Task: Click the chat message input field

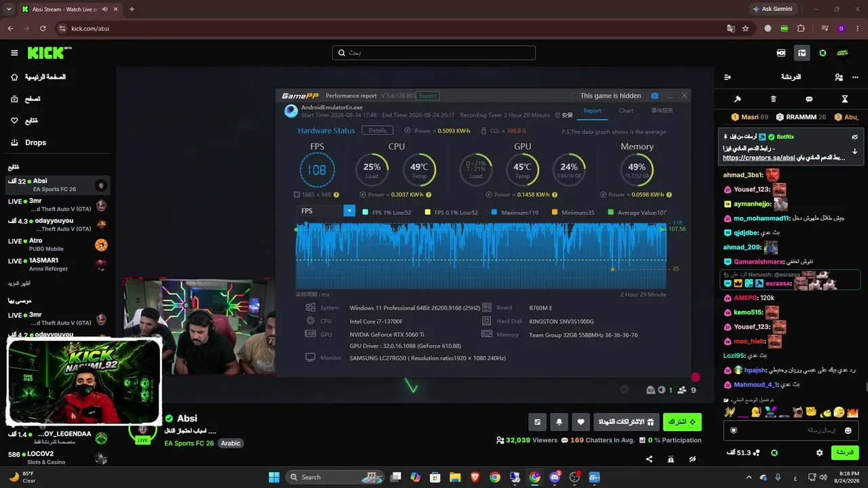Action: 790,430
